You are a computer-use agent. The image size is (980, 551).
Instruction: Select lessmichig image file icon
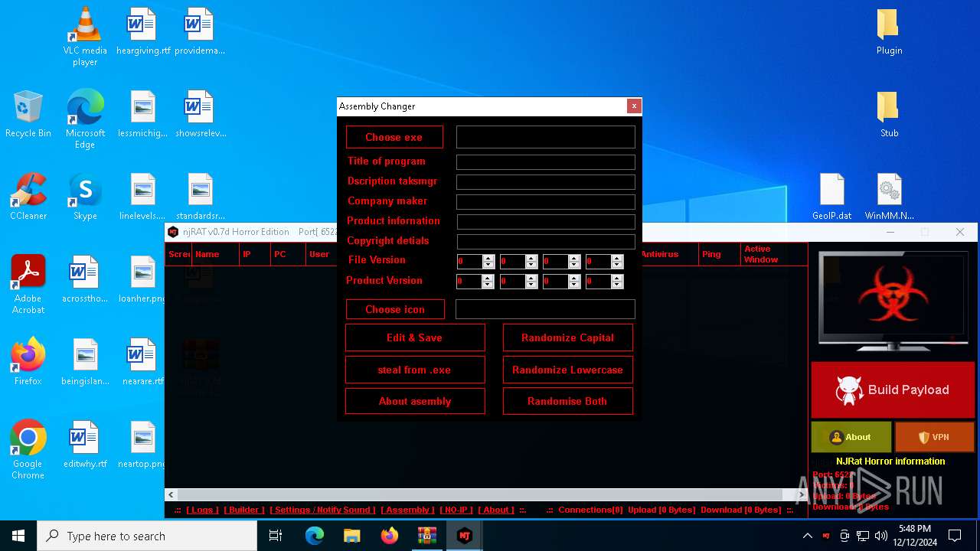tap(143, 115)
